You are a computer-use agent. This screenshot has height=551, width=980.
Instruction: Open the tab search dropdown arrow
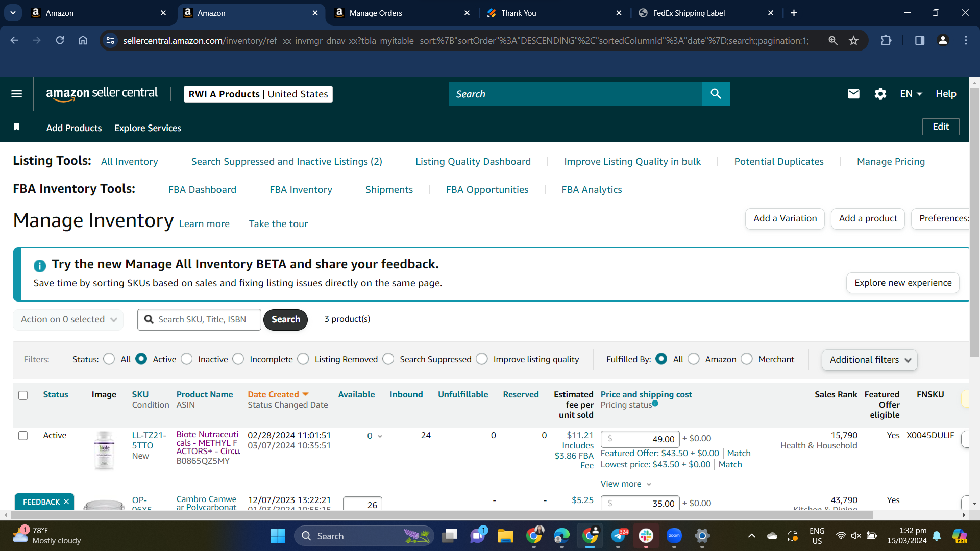pos(13,13)
